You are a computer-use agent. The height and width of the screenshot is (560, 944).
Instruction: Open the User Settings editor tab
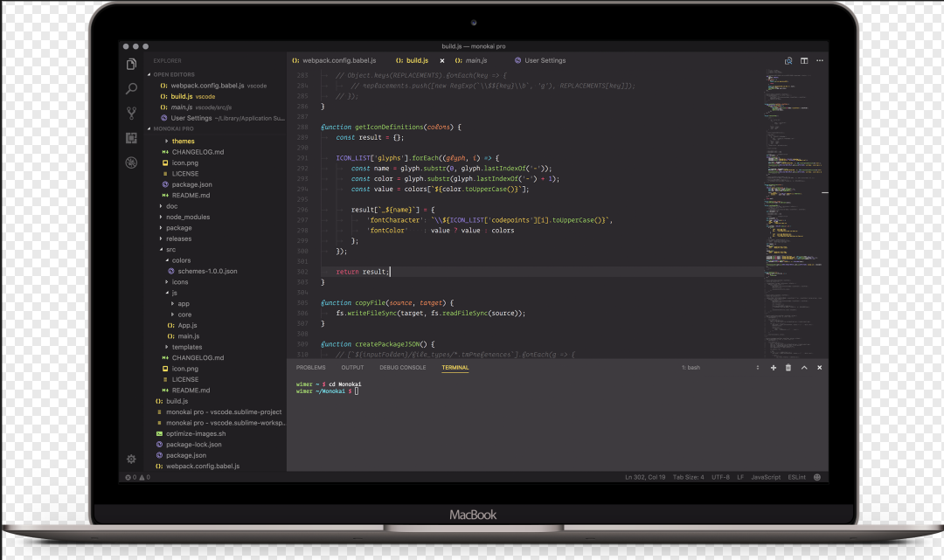click(540, 61)
